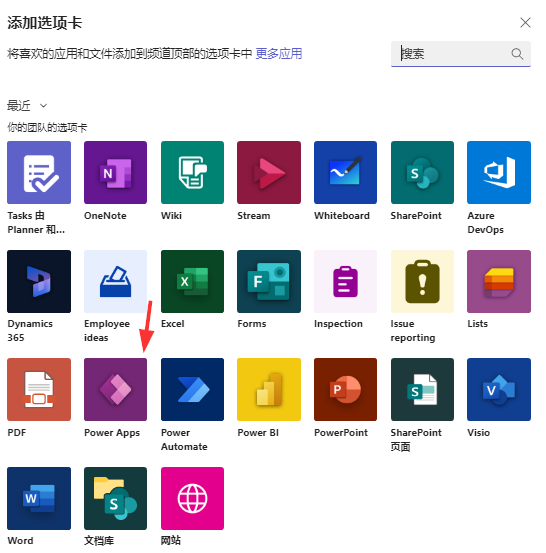546x553 pixels.
Task: Add the Azure DevOps app
Action: [x=499, y=172]
